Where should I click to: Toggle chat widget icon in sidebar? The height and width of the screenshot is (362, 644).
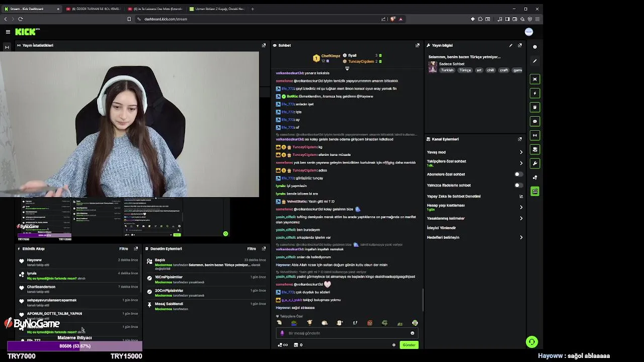(535, 121)
